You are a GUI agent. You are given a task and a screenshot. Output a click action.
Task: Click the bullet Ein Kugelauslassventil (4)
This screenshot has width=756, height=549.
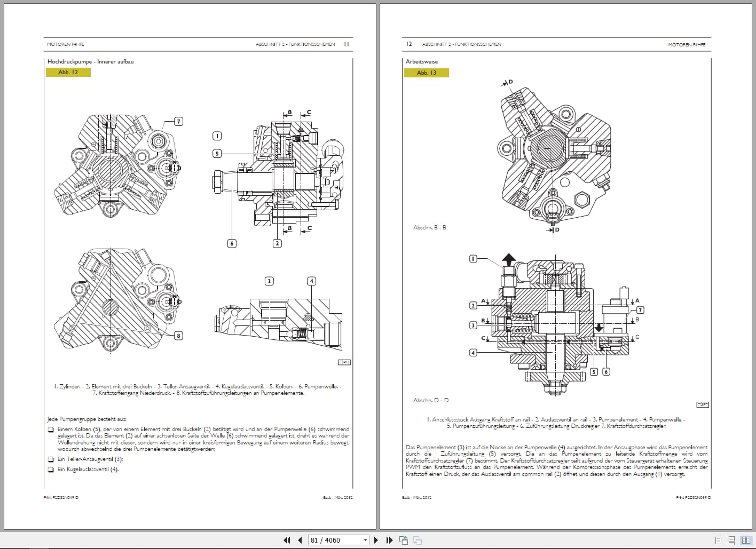tap(88, 470)
